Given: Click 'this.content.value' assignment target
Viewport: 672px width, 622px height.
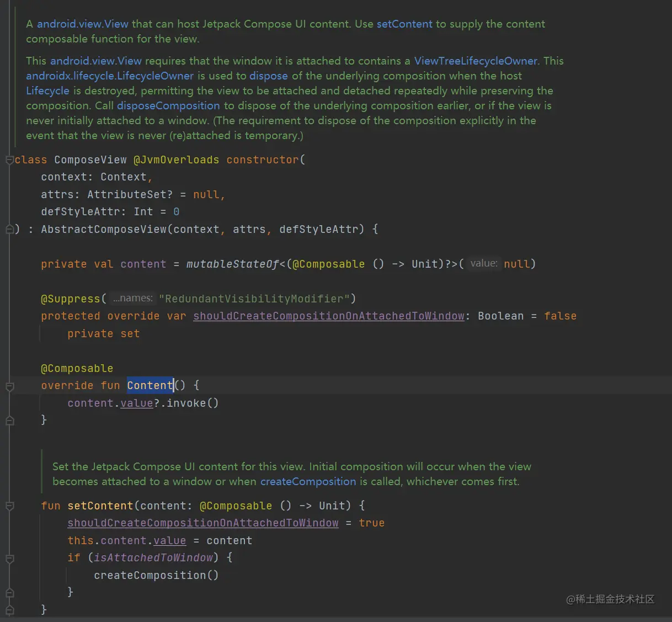Looking at the screenshot, I should (127, 541).
